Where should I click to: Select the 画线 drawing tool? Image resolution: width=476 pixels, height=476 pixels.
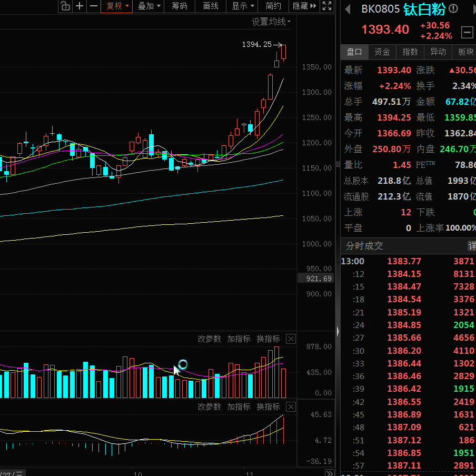click(211, 6)
